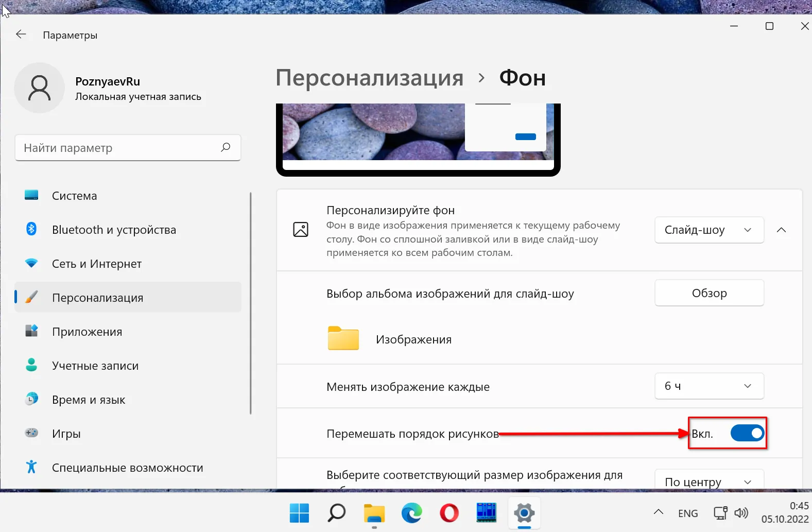
Task: Toggle off Перемешать порядок рисунков switch
Action: 747,434
